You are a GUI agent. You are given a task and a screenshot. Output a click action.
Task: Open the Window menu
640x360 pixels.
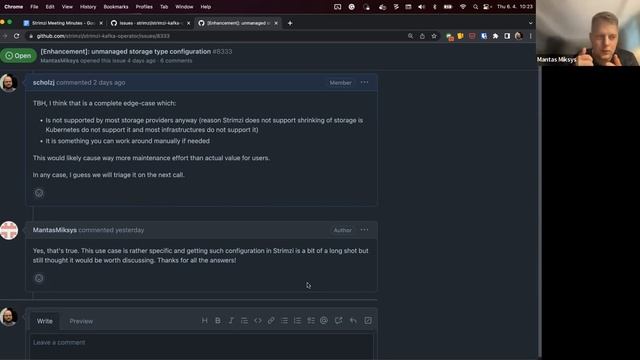coord(184,7)
